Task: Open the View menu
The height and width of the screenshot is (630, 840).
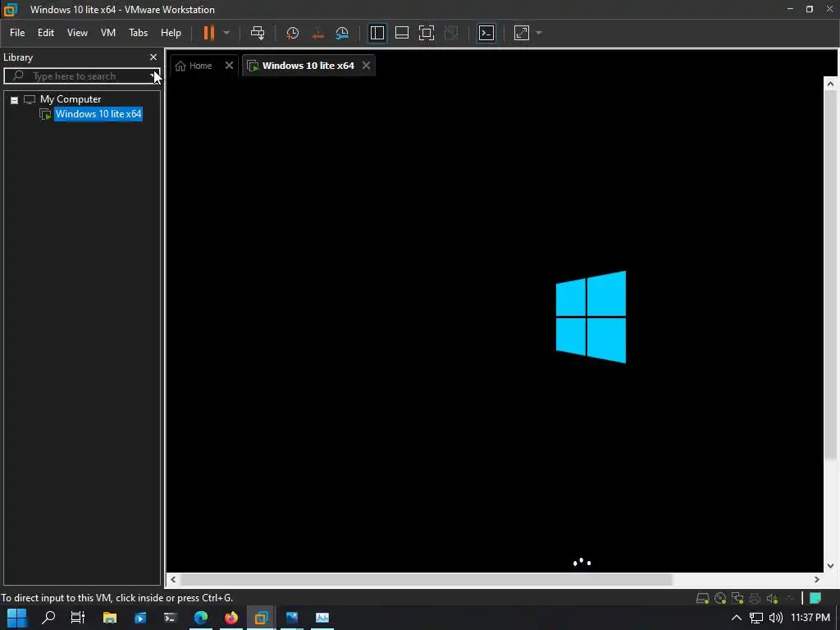Action: point(77,33)
